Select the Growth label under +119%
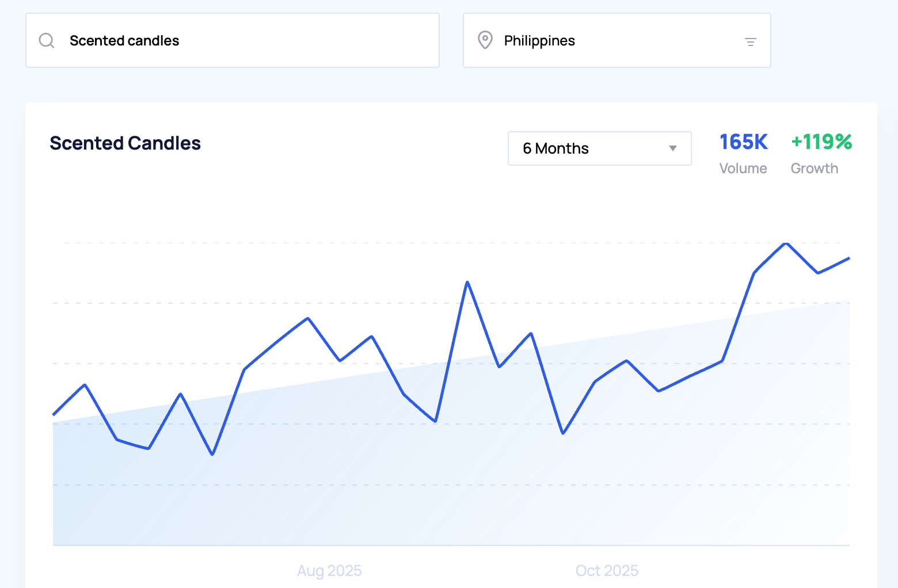898x588 pixels. (814, 169)
